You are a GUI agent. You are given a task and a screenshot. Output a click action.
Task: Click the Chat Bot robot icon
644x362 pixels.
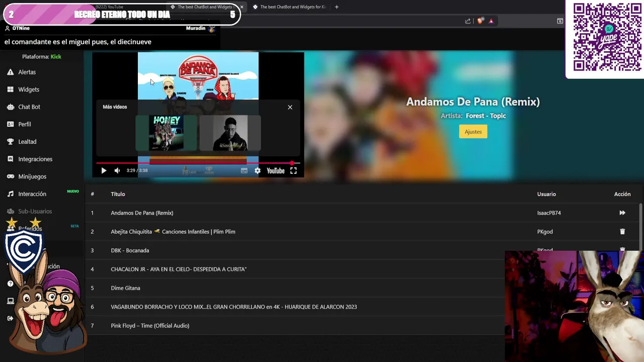coord(10,107)
